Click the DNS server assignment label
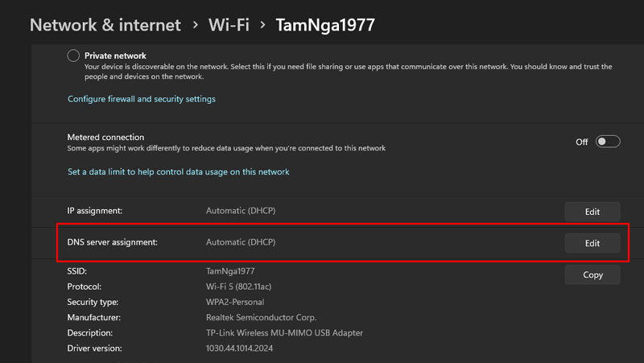Image resolution: width=644 pixels, height=363 pixels. (x=112, y=242)
